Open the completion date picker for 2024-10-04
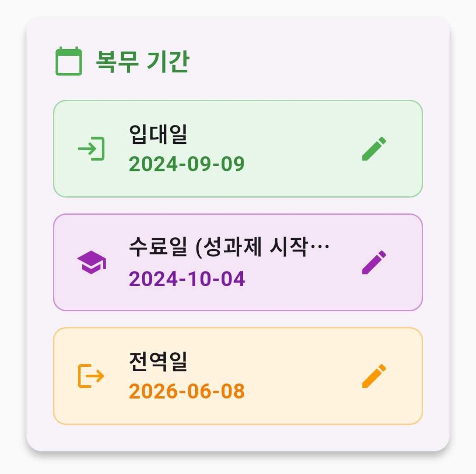 pos(187,280)
